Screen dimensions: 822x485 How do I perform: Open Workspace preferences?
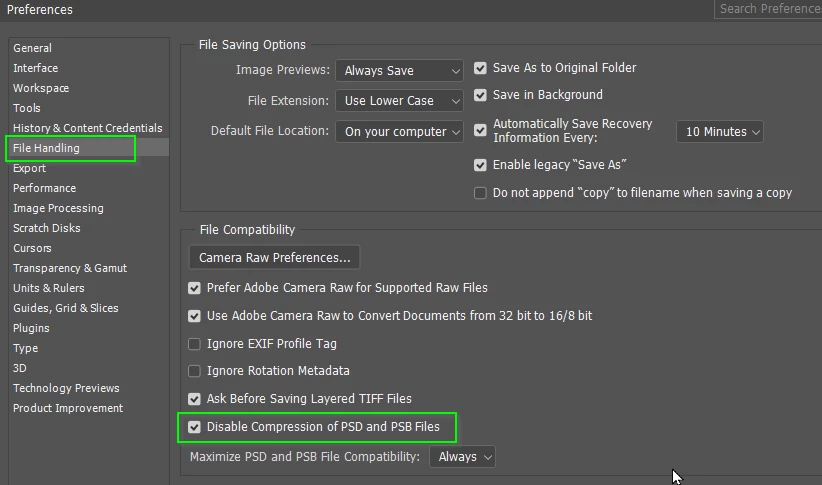tap(41, 88)
